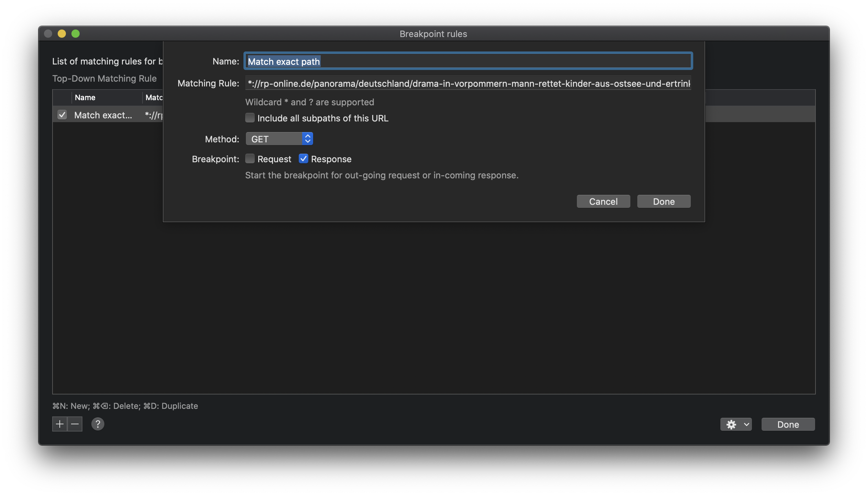
Task: Click the gear settings icon at bottom right
Action: (732, 424)
